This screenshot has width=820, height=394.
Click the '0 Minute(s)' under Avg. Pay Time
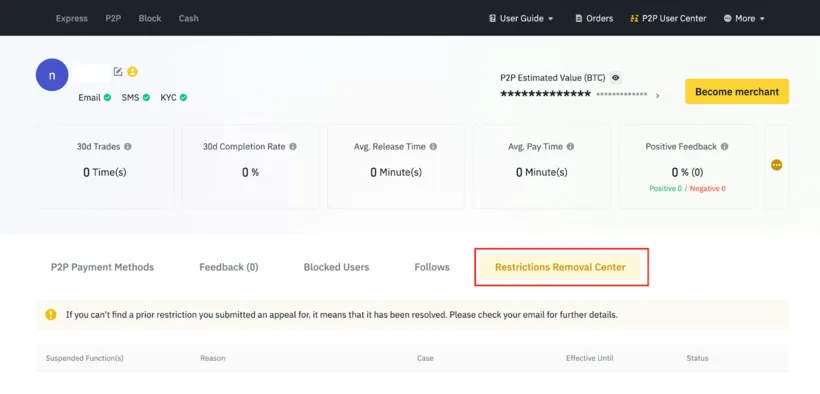point(541,172)
